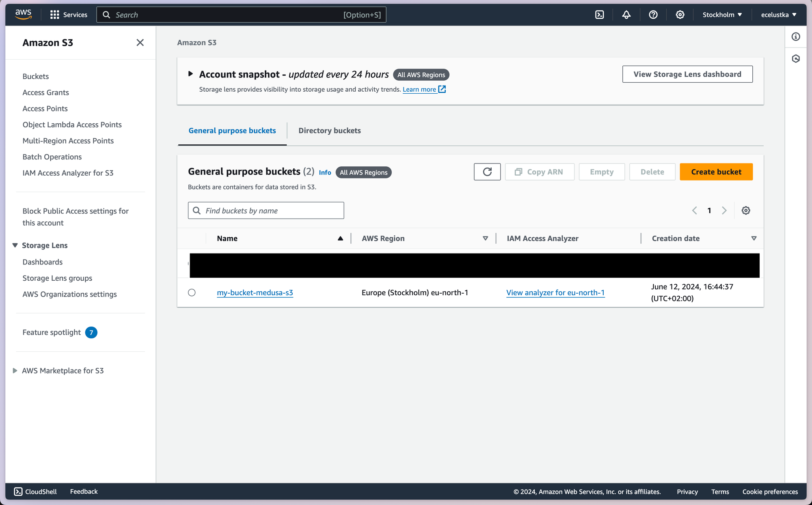Open the notifications bell icon
Image resolution: width=812 pixels, height=505 pixels.
(626, 15)
